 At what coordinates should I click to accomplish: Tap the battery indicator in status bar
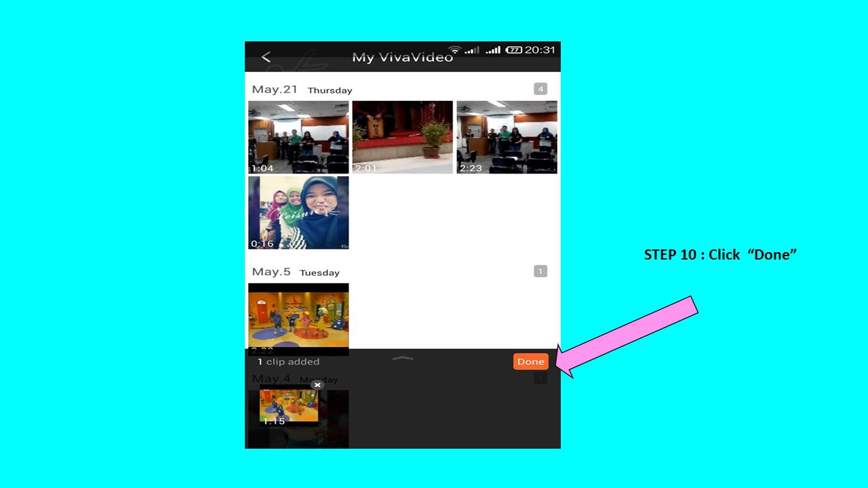point(514,50)
